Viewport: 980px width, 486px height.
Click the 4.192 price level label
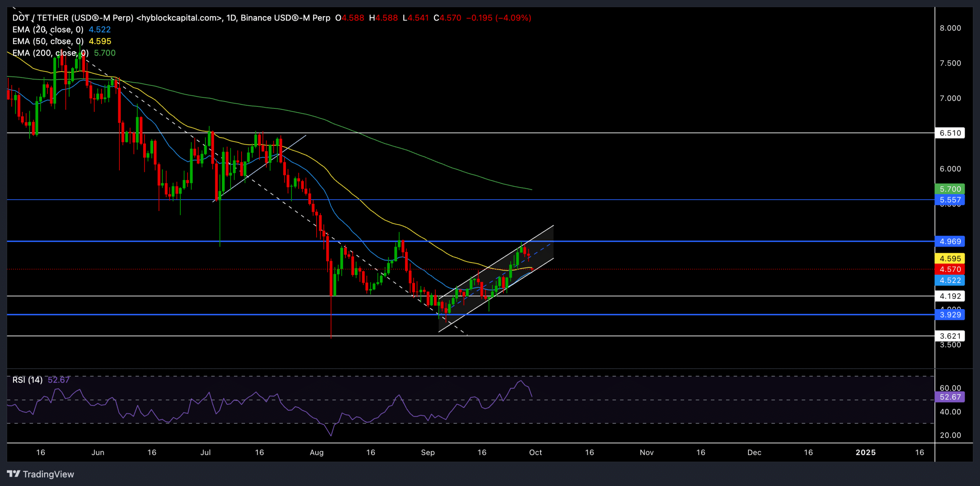click(950, 296)
